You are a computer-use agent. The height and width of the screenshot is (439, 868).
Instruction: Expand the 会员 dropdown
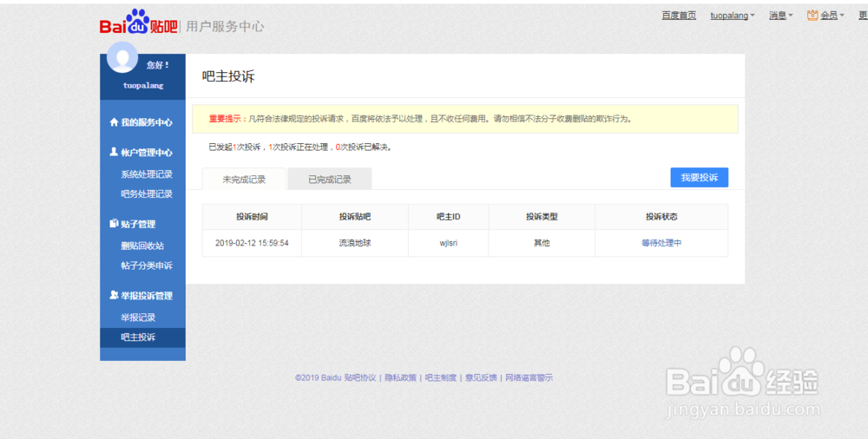pyautogui.click(x=832, y=16)
